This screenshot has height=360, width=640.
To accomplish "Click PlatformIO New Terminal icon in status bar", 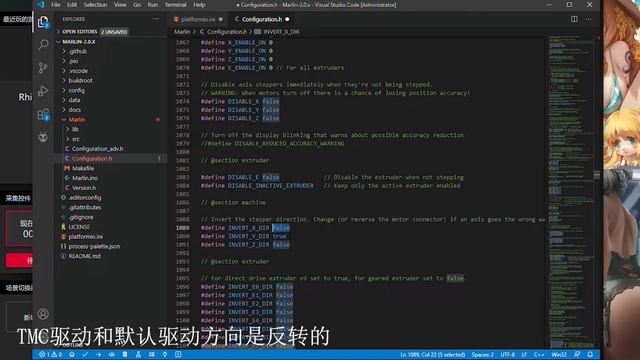I will coord(178,355).
